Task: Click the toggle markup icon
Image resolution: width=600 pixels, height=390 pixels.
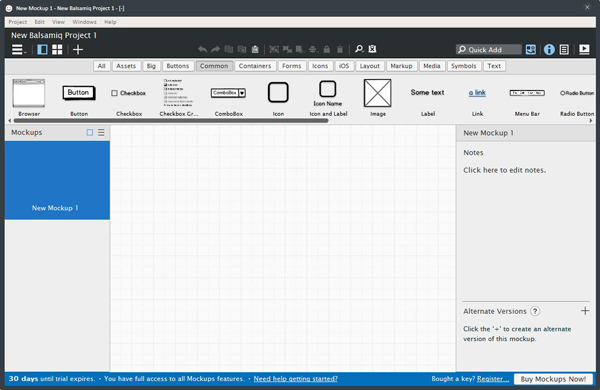Action: (x=372, y=49)
